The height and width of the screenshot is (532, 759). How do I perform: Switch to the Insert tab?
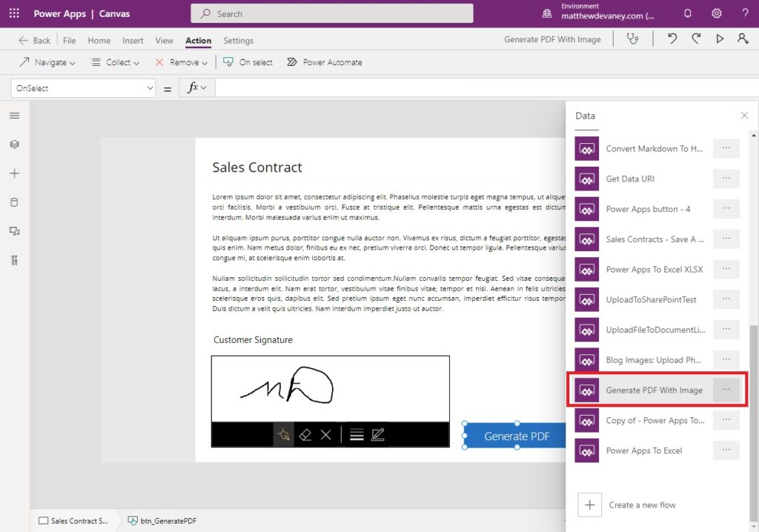[x=133, y=41]
